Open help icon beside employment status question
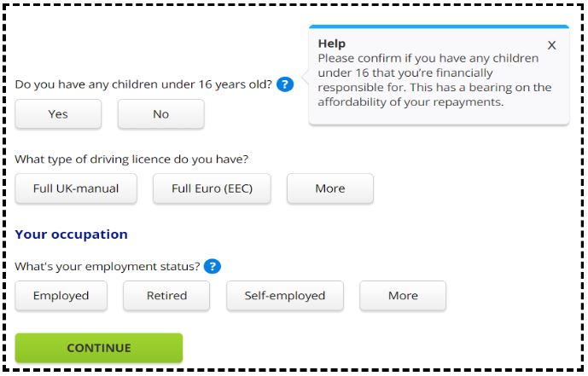The width and height of the screenshot is (588, 376). tap(212, 266)
